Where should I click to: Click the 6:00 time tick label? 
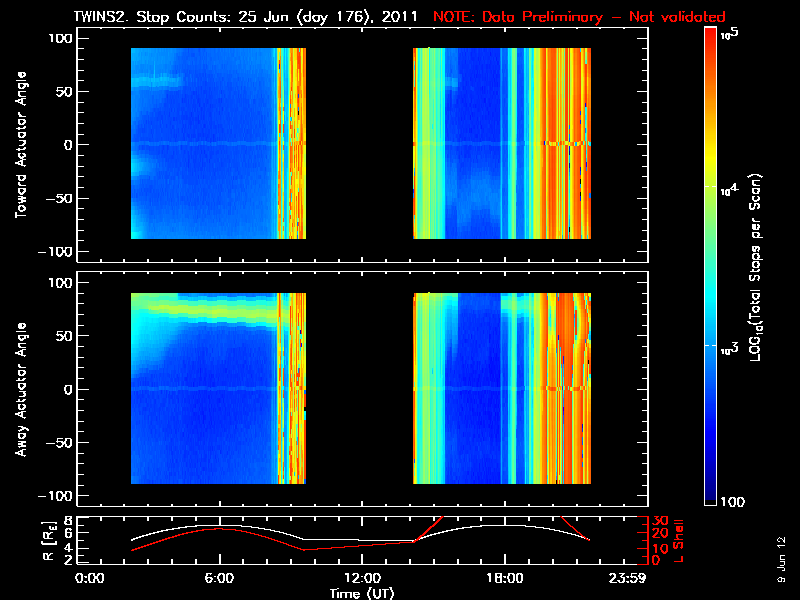coord(220,579)
